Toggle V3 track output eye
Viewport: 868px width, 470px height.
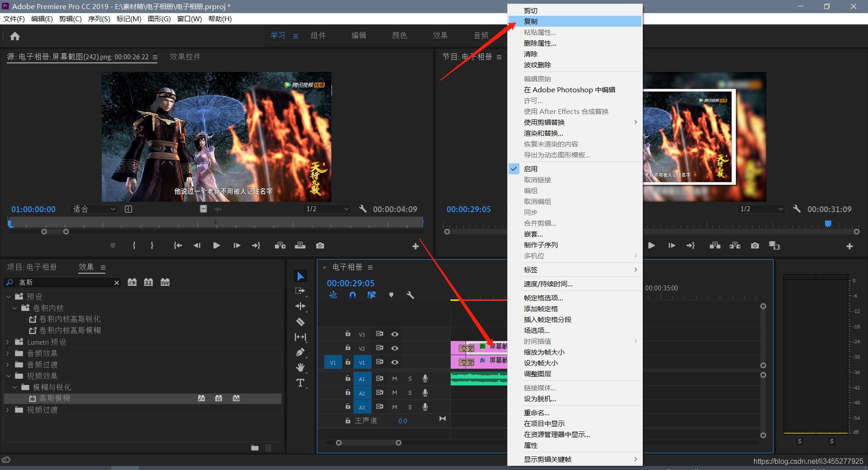click(x=395, y=334)
